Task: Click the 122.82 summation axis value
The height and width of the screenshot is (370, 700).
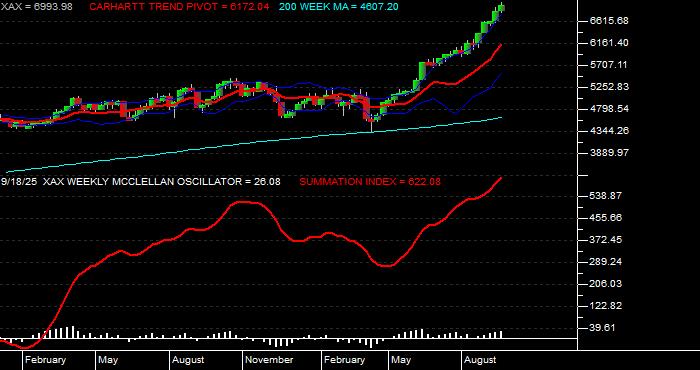Action: point(606,306)
